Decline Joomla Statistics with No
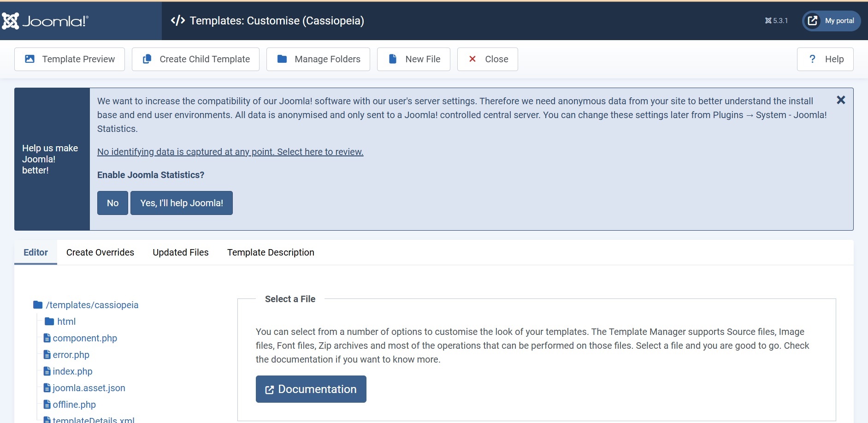868x423 pixels. (112, 203)
